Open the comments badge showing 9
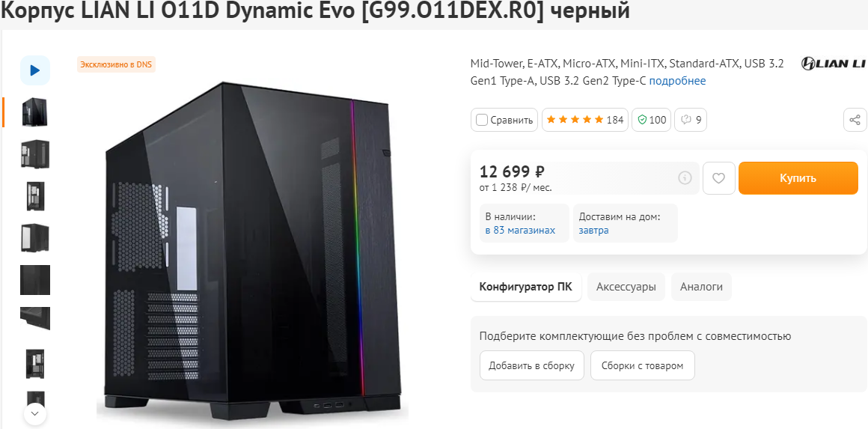 coord(690,120)
